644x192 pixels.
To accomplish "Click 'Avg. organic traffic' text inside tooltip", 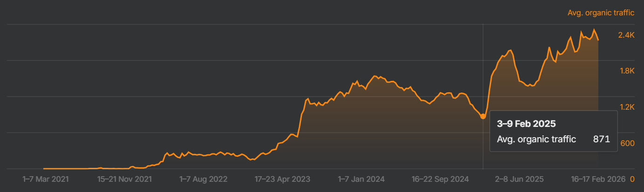I will pos(536,139).
